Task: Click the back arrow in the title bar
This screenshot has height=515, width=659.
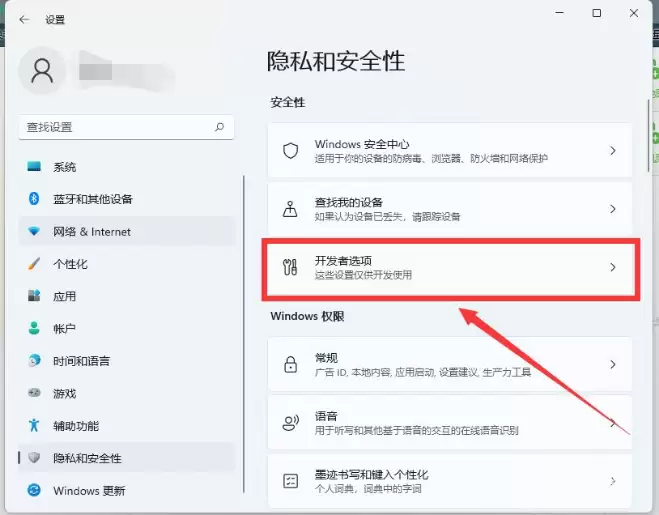Action: pyautogui.click(x=24, y=19)
